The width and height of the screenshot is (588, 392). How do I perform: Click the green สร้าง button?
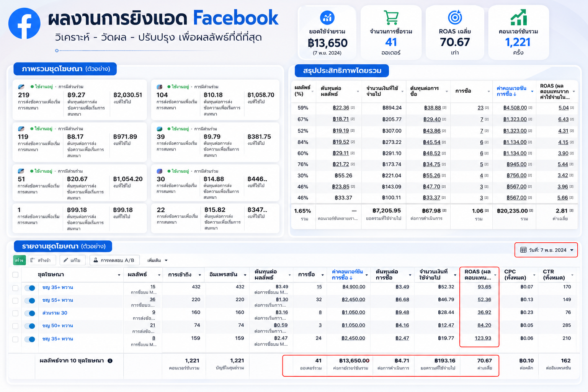click(19, 260)
